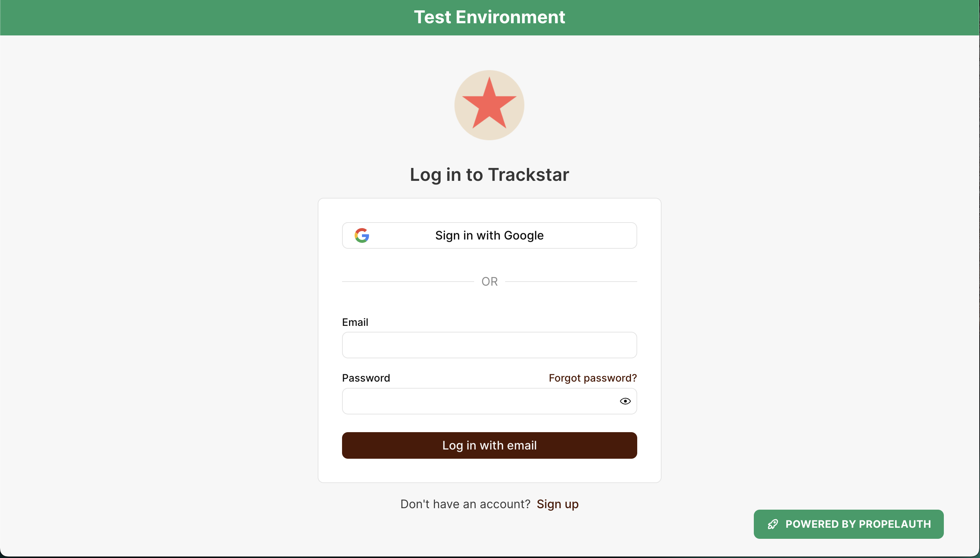Click the PropelAuth rocket icon
The width and height of the screenshot is (980, 558).
[773, 524]
